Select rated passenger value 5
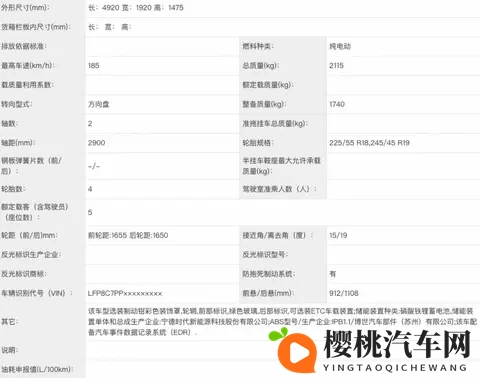The height and width of the screenshot is (378, 480). tap(90, 212)
